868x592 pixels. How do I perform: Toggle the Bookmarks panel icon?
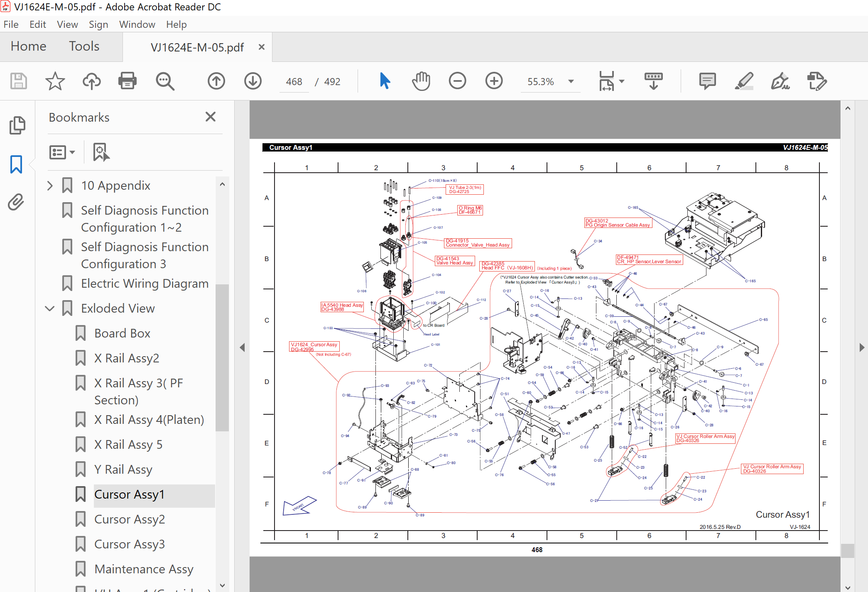click(x=16, y=164)
